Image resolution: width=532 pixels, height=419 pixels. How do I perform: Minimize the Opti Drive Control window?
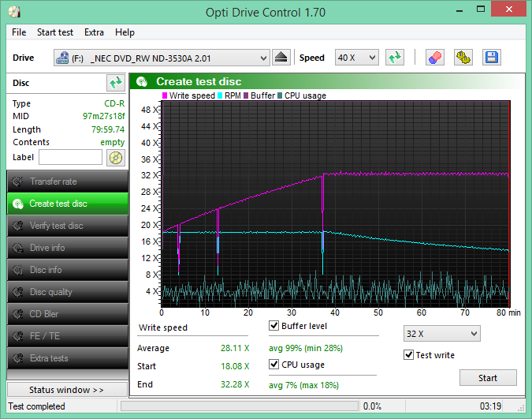point(459,9)
